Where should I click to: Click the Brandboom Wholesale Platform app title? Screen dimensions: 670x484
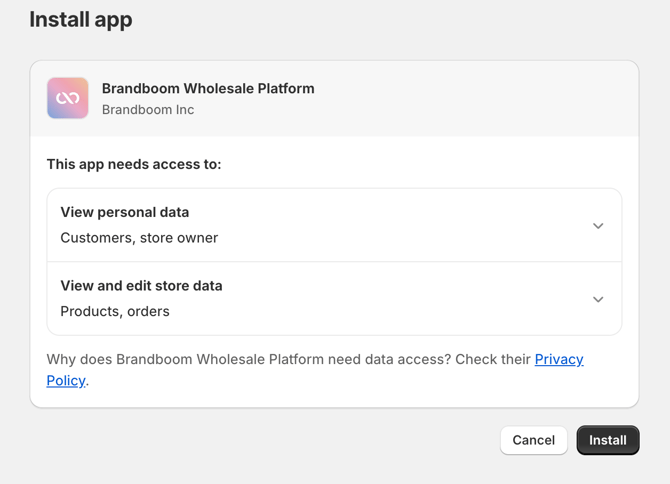coord(208,88)
